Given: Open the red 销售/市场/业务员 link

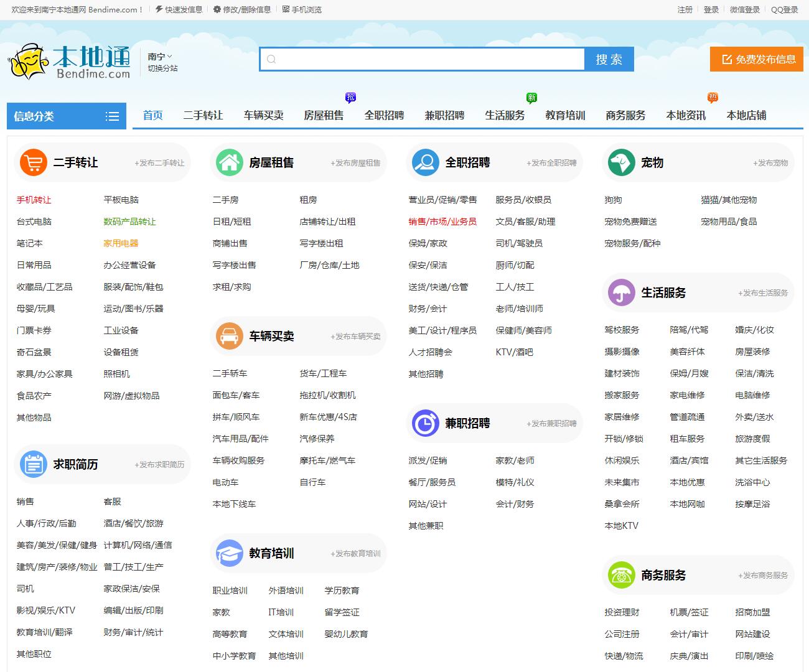Looking at the screenshot, I should point(442,222).
